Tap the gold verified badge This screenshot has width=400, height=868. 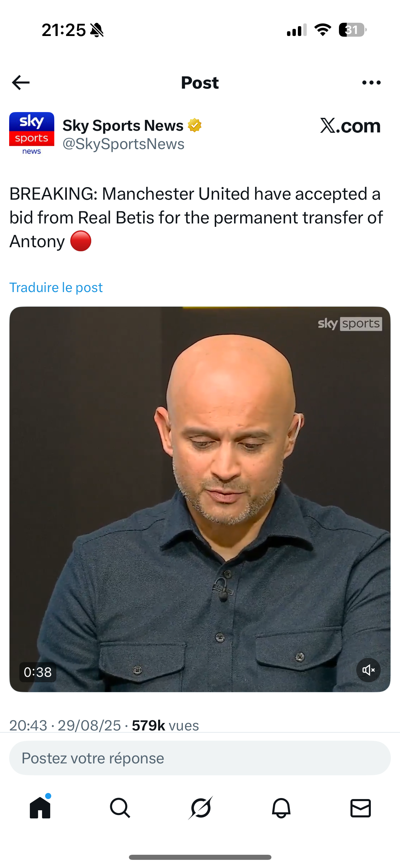pos(195,125)
